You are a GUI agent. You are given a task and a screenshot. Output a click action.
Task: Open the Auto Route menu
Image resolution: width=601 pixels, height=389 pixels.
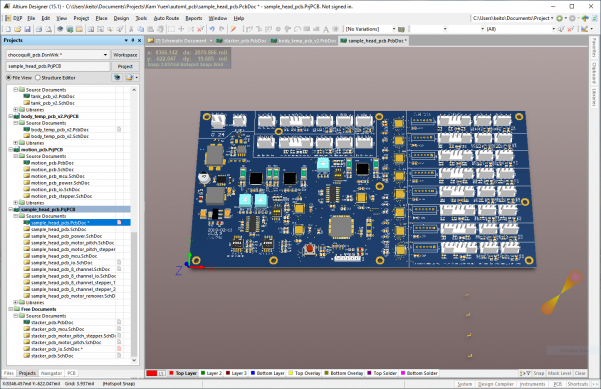coord(166,18)
